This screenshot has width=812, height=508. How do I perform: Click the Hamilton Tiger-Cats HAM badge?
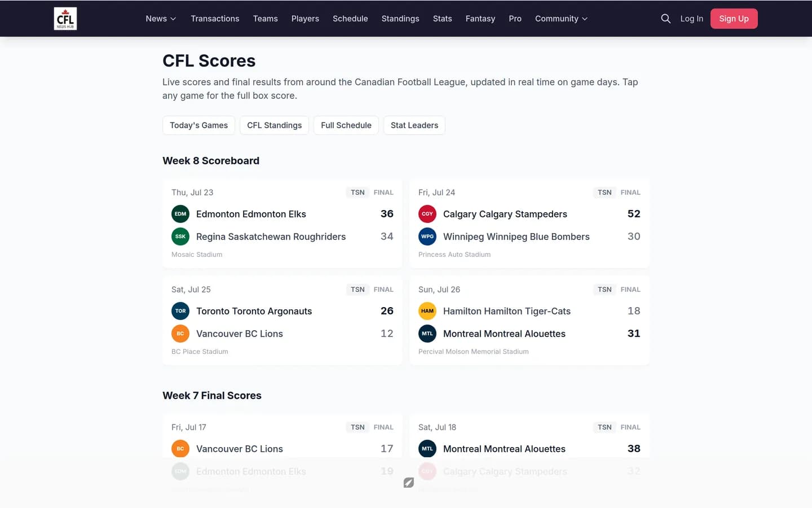(427, 311)
